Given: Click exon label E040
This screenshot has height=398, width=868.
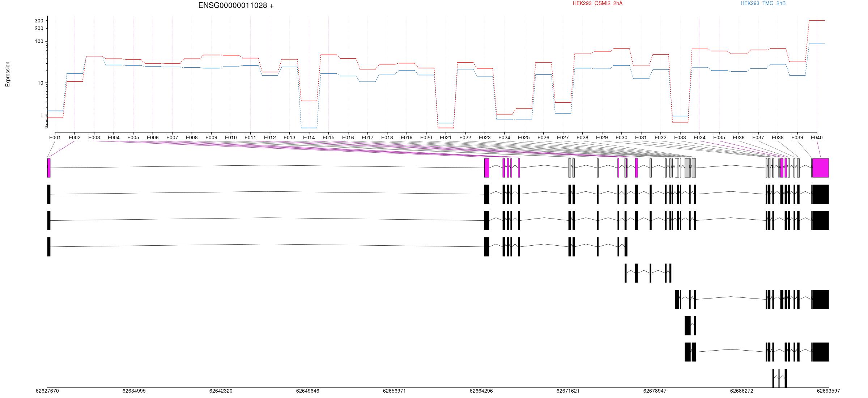Looking at the screenshot, I should click(x=817, y=137).
